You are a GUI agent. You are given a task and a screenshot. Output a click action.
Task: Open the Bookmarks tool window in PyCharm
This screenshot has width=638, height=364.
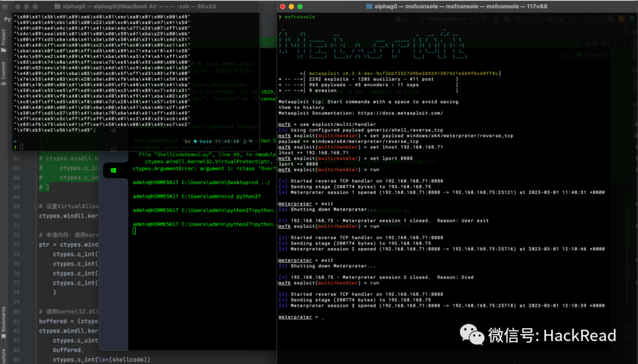(4, 323)
